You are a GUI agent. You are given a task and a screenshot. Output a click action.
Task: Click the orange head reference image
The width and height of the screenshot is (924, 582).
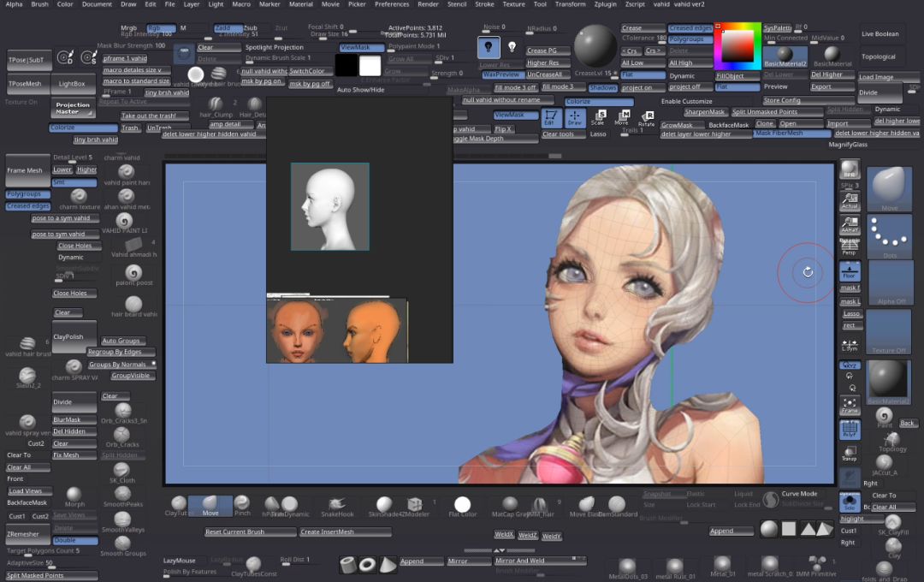point(337,330)
